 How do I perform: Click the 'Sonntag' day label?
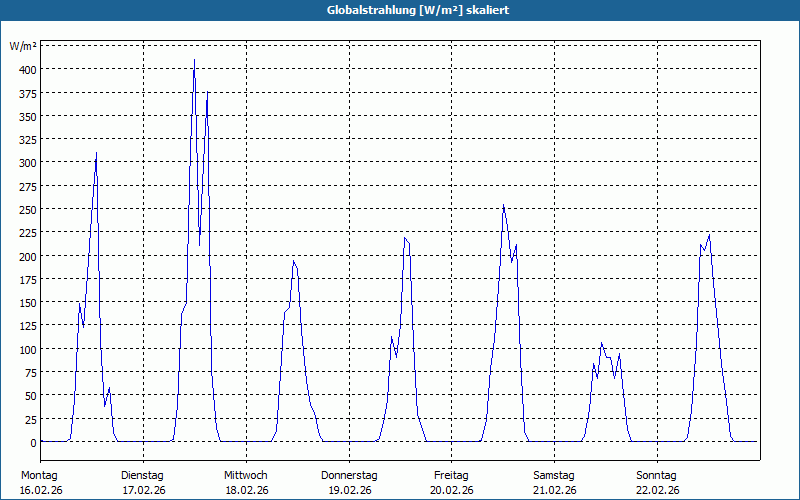coord(656,476)
